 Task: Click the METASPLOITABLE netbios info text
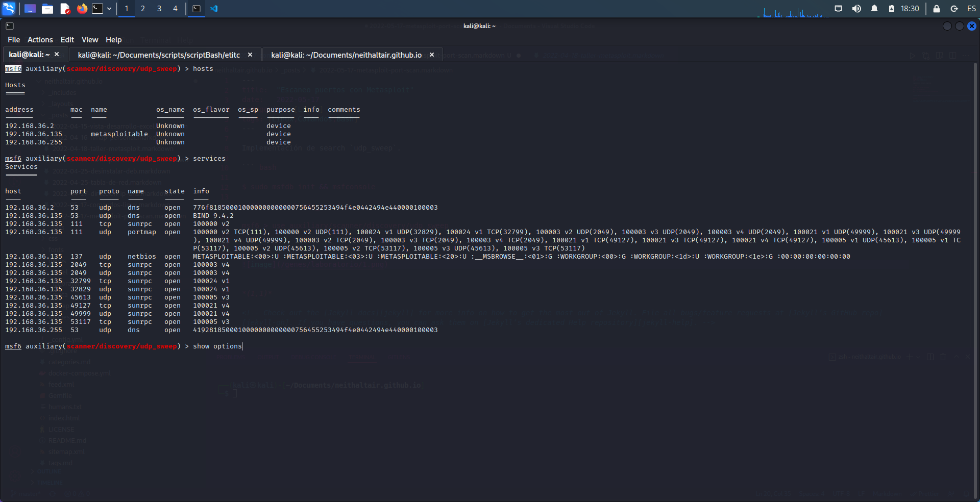point(522,257)
